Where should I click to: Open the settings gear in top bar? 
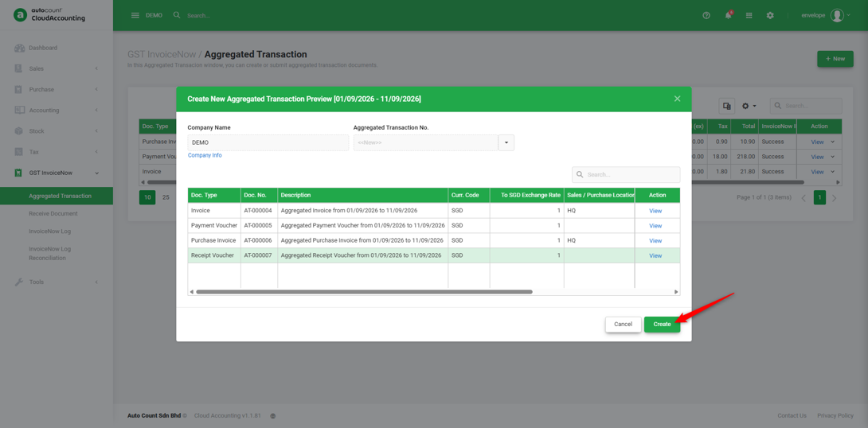pyautogui.click(x=770, y=15)
